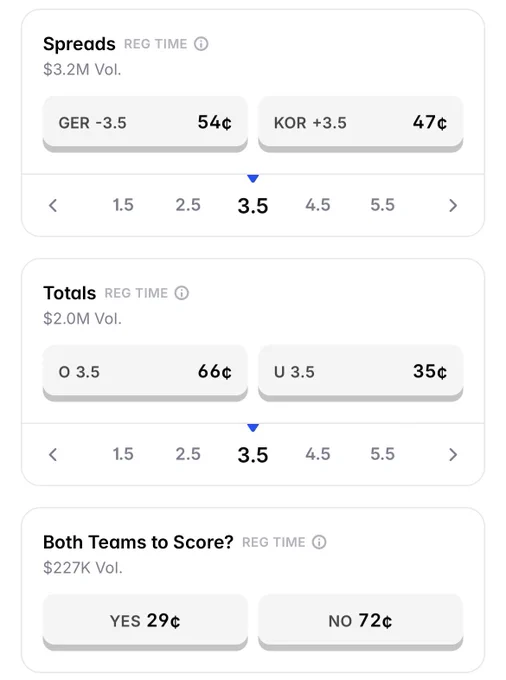
Task: Pick NO 72¢ for both teams to score
Action: (x=361, y=622)
